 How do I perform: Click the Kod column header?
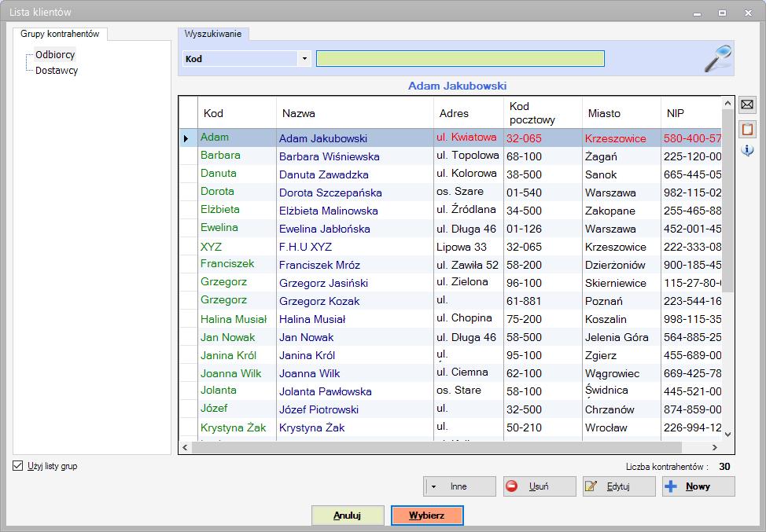(237, 112)
